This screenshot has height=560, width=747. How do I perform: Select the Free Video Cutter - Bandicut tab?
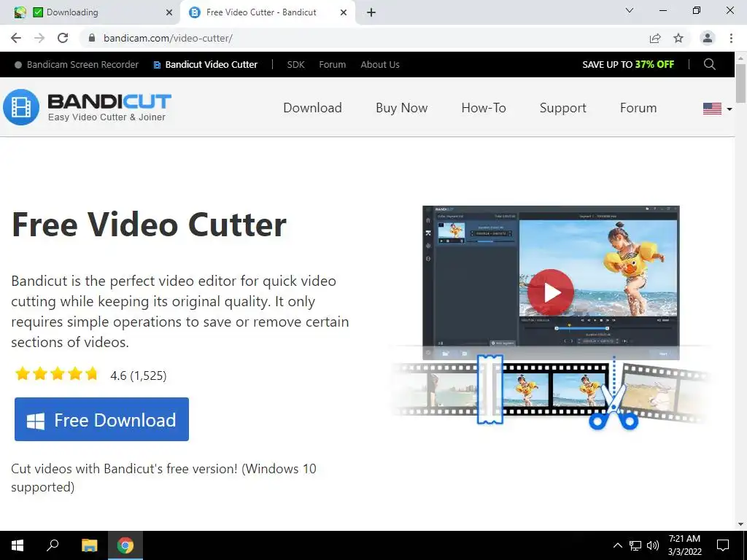tap(268, 12)
